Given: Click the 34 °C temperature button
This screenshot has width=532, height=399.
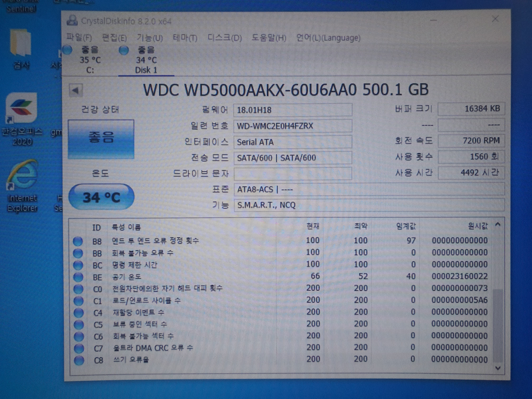Looking at the screenshot, I should [101, 197].
